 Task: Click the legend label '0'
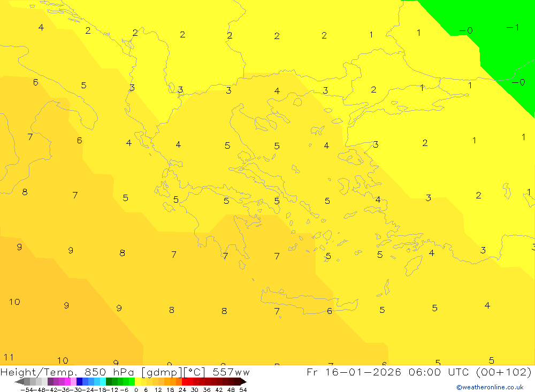pos(136,390)
